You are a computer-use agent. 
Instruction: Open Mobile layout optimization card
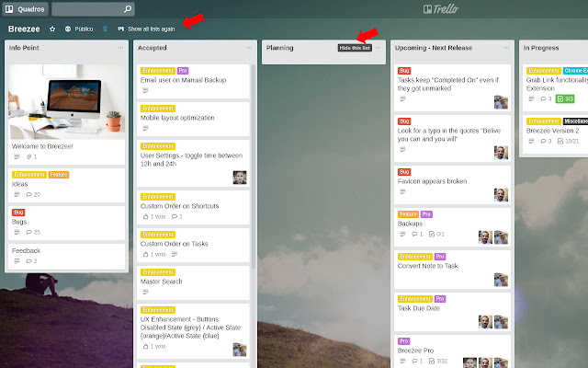[193, 119]
